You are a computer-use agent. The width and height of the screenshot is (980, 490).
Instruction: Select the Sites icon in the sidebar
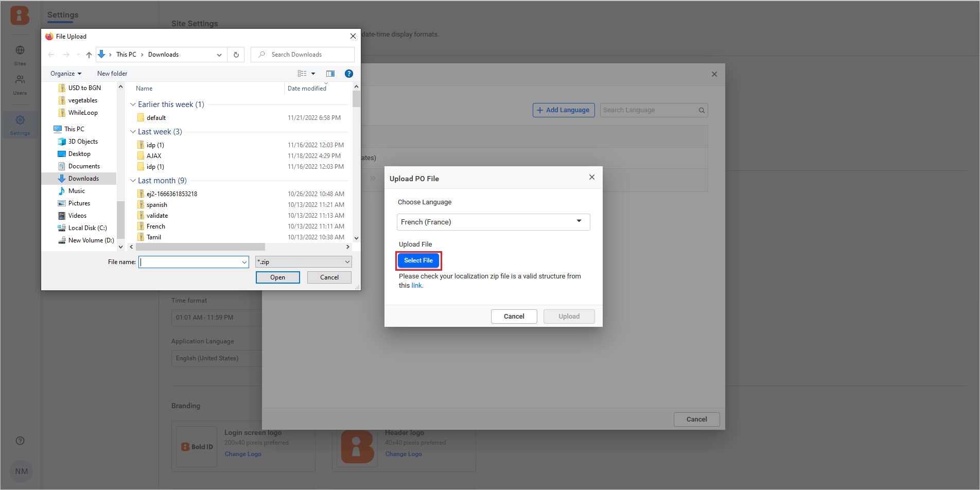[x=20, y=50]
